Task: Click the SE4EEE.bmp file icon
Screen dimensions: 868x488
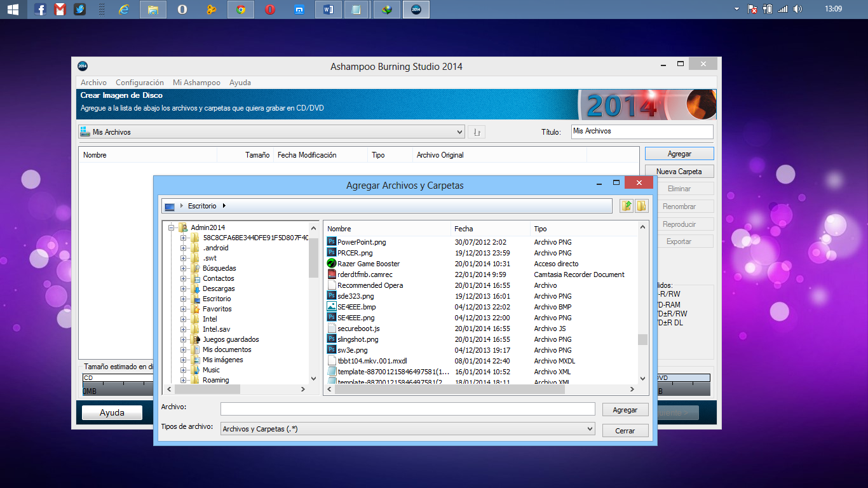Action: tap(331, 307)
